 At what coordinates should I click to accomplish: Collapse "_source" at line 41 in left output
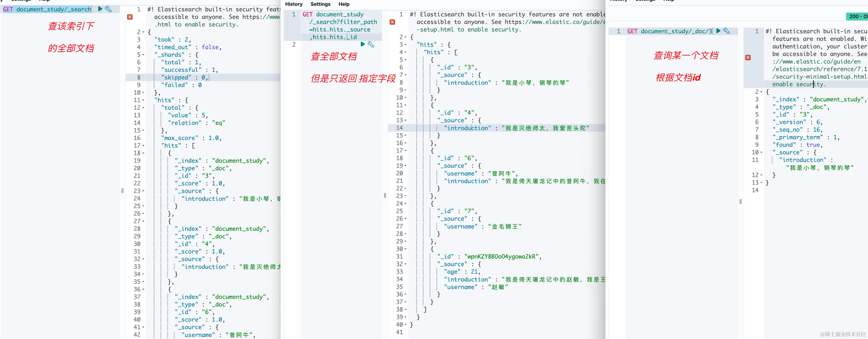(143, 327)
